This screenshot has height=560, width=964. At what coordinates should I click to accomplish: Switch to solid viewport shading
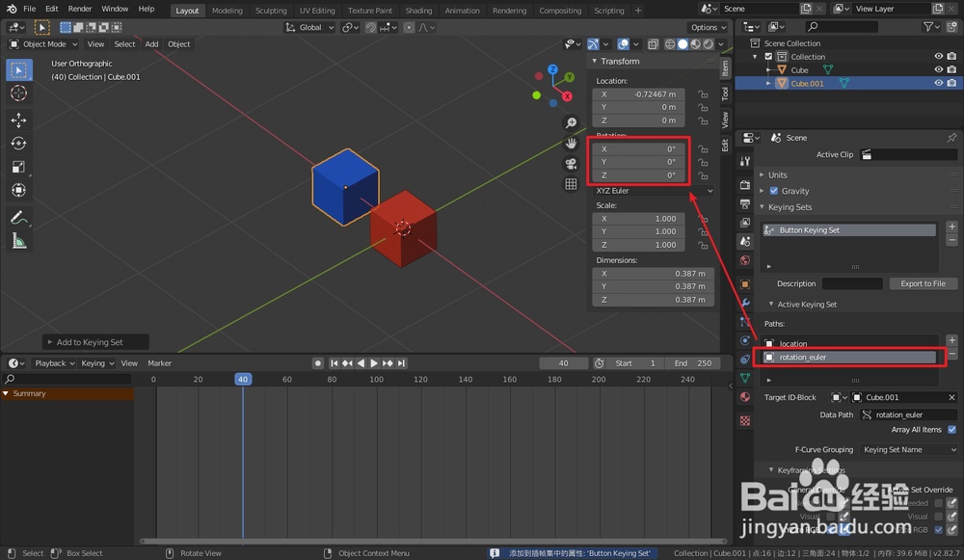683,44
